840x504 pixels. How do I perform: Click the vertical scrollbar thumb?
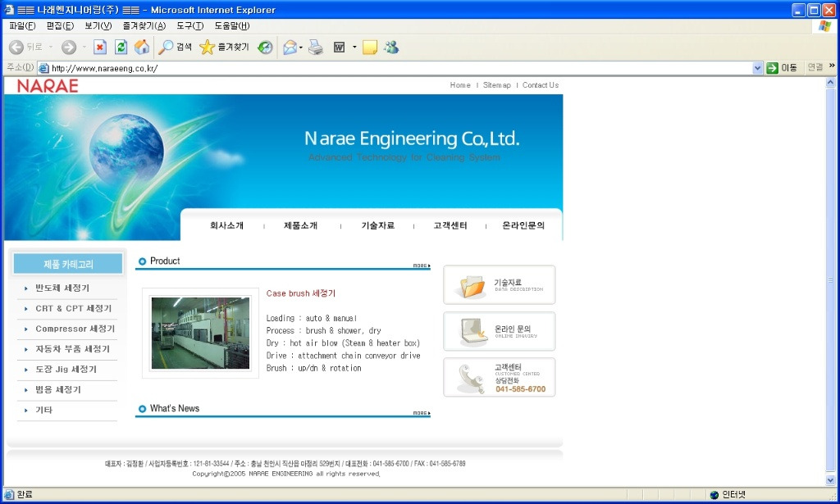[x=830, y=279]
